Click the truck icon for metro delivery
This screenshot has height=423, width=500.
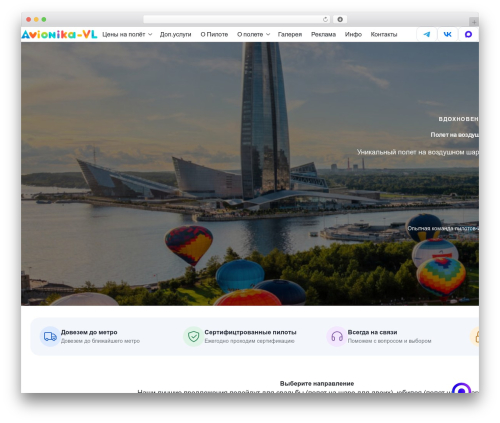pos(50,336)
